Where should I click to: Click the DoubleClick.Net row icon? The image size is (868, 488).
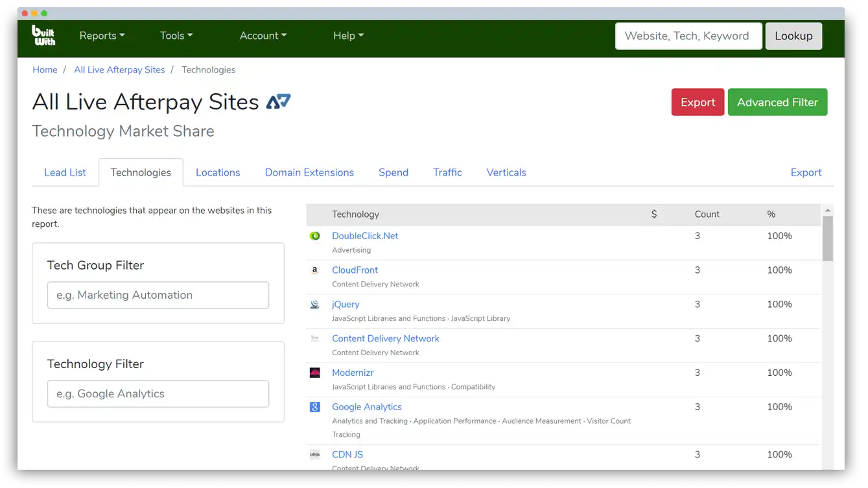click(x=315, y=236)
